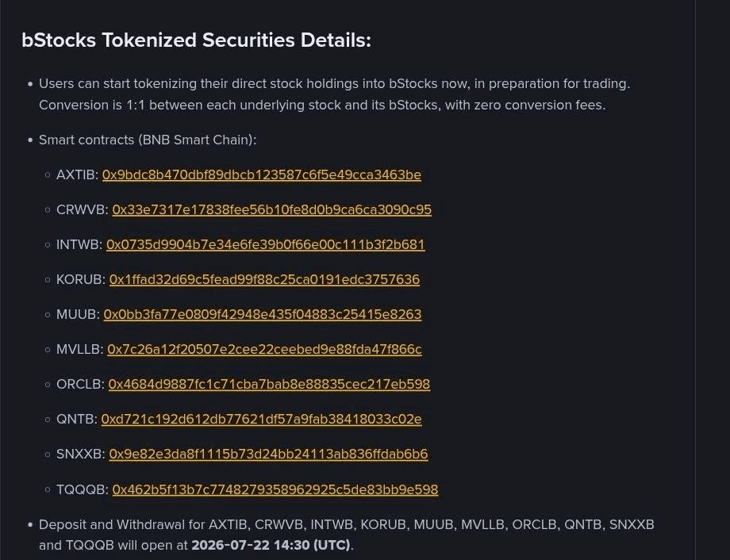
Task: Click the AXTIB ticker label
Action: coord(77,175)
